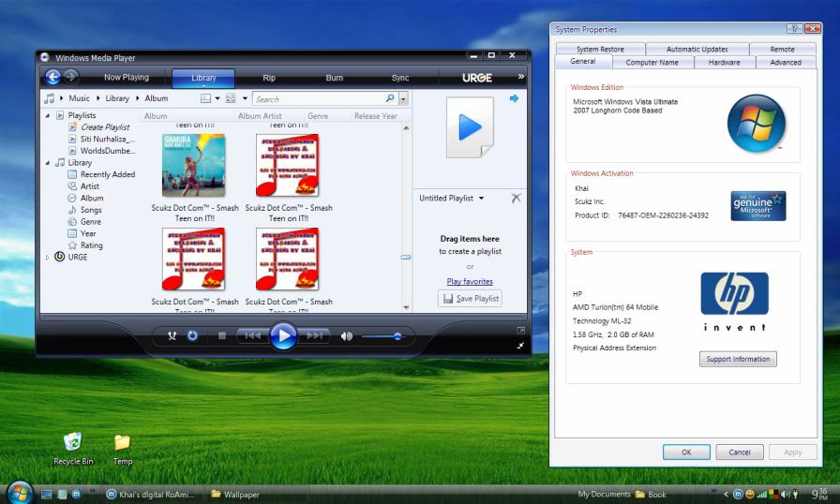Clear the list pane with the X icon
The image size is (840, 504).
coord(516,199)
